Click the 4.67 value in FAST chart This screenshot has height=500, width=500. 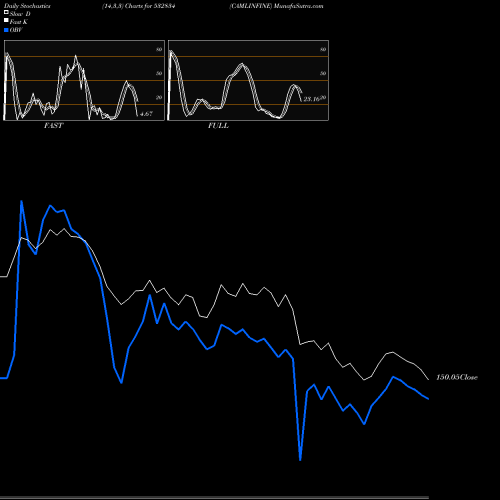pos(146,114)
